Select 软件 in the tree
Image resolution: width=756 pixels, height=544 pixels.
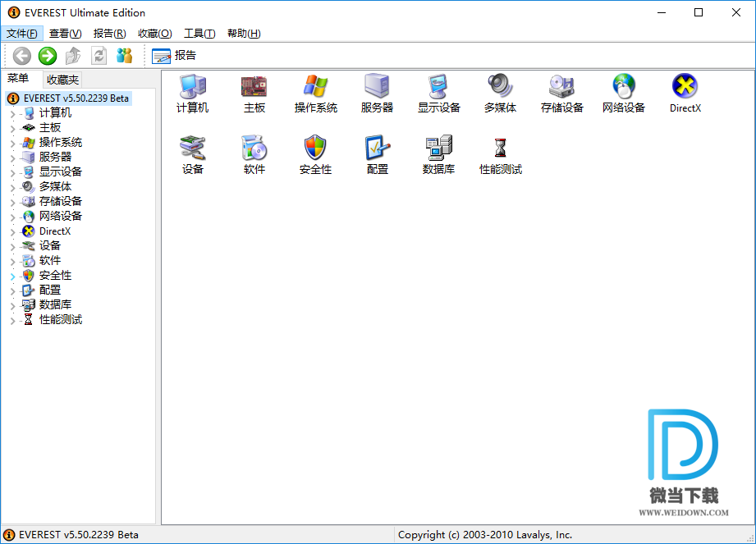(x=49, y=261)
